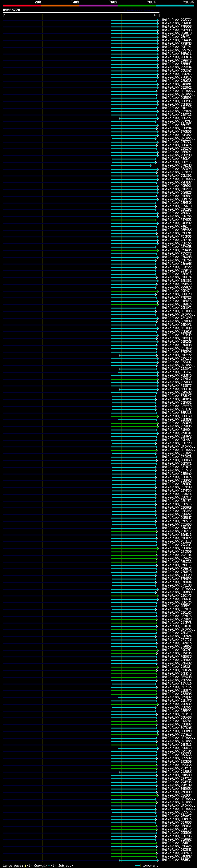Select label UniRef100_C0EM93

pyautogui.click(x=177, y=98)
